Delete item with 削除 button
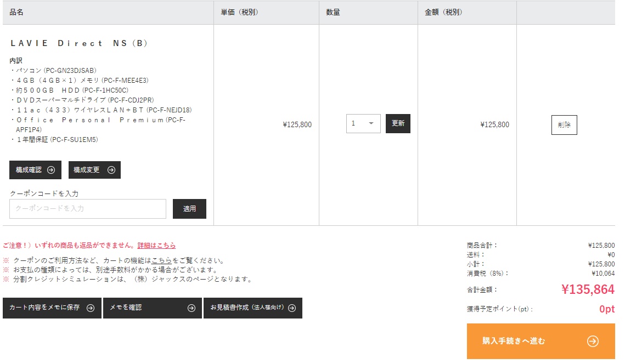The height and width of the screenshot is (364, 625). pyautogui.click(x=564, y=125)
